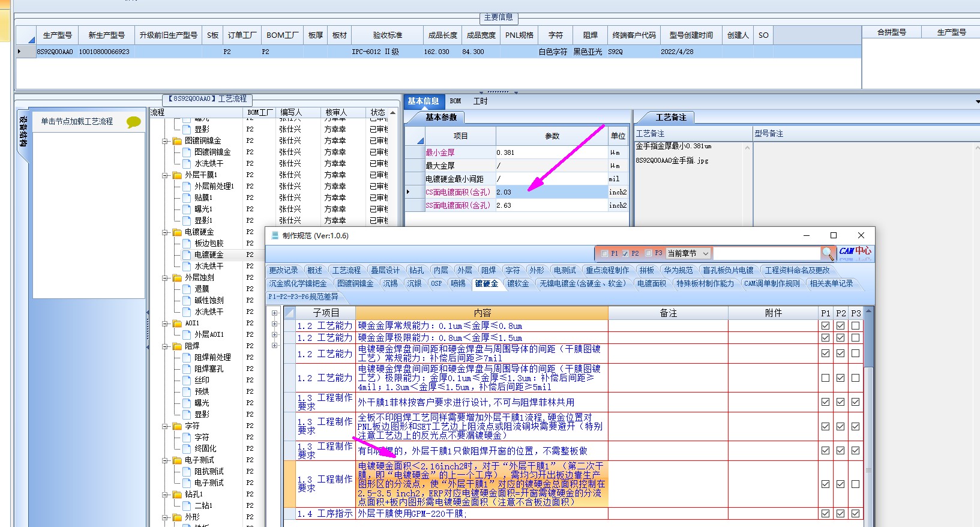
Task: Click the 生产型号 column header in main table
Action: click(x=58, y=35)
